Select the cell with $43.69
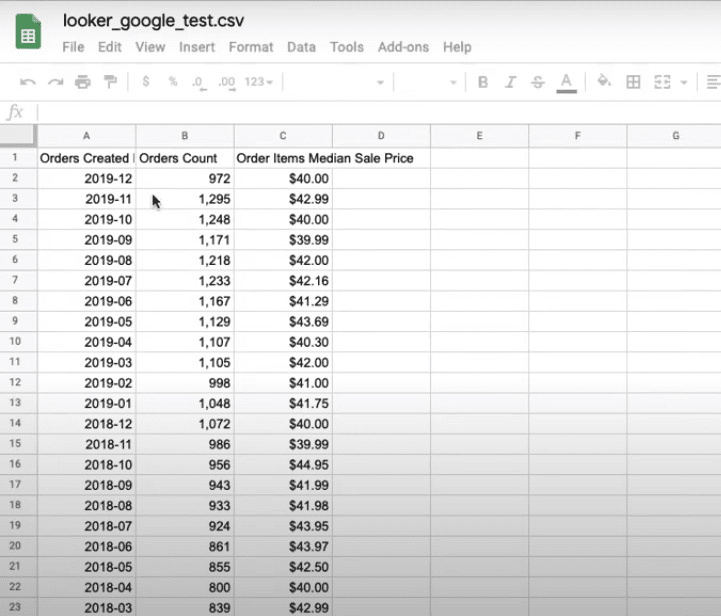The width and height of the screenshot is (721, 616). coord(283,321)
